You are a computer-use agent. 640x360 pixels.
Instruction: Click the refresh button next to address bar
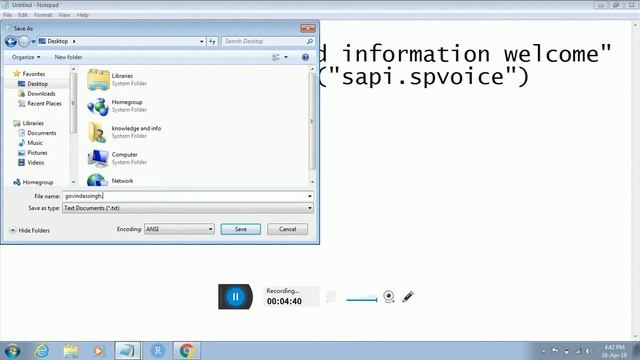[x=212, y=41]
